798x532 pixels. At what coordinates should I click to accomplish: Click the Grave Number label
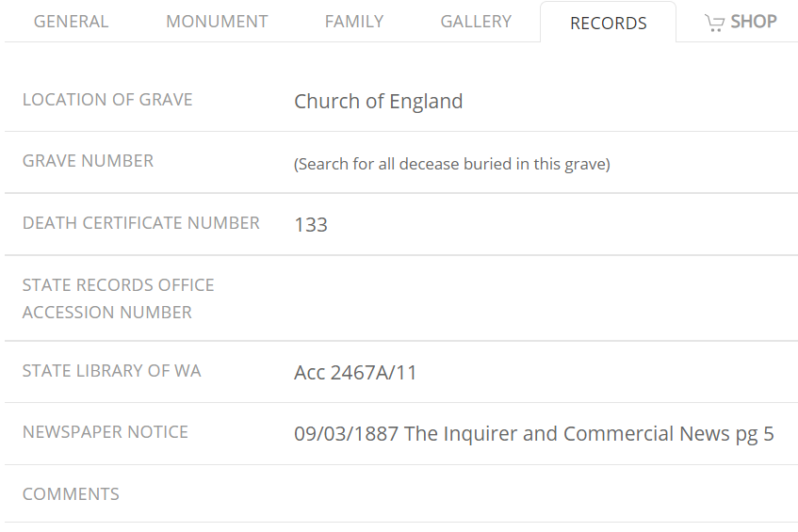pyautogui.click(x=88, y=161)
